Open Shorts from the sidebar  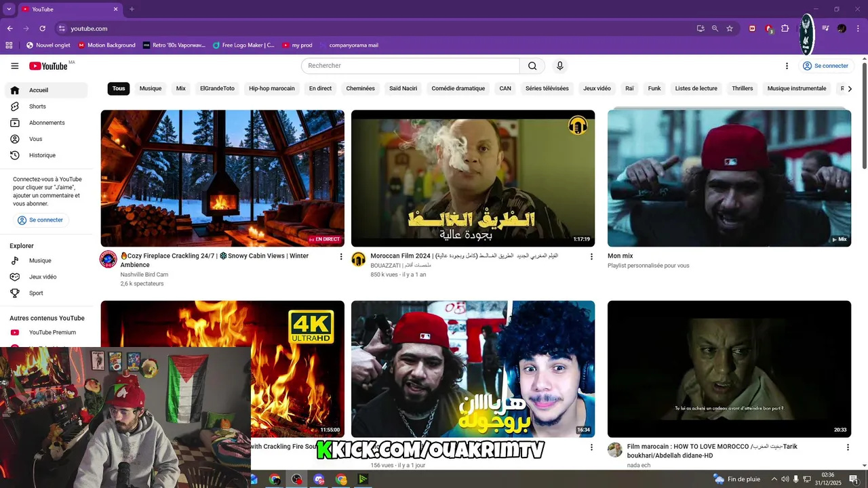46,106
